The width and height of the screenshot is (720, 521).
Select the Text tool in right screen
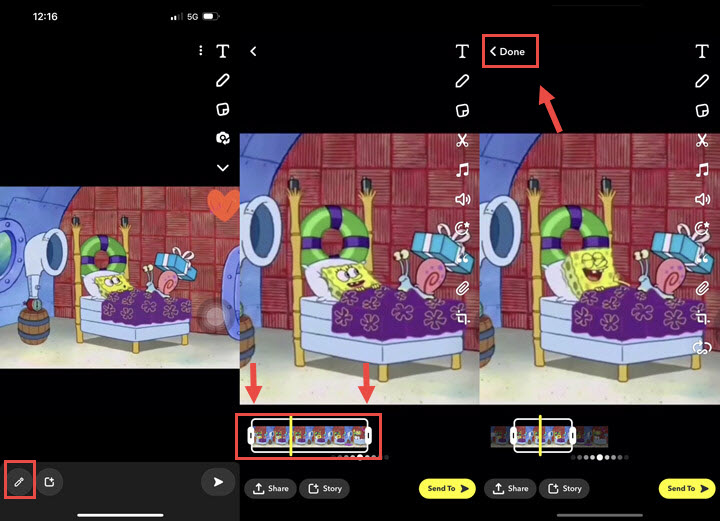702,51
